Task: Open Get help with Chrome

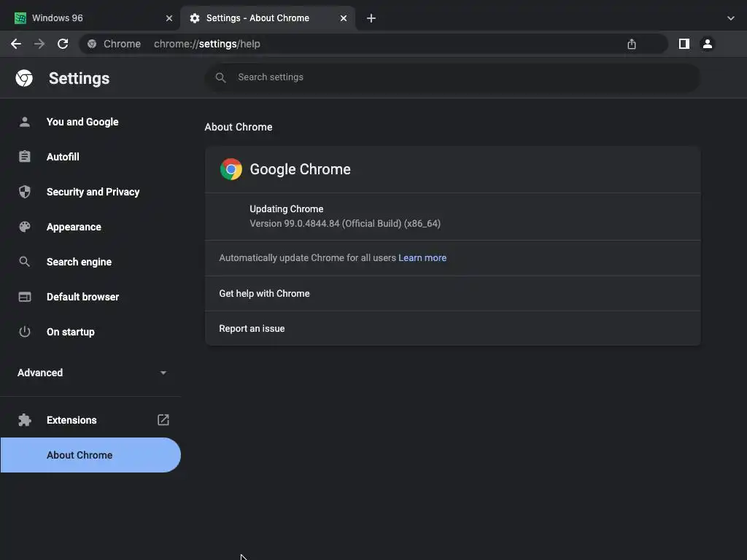Action: (x=452, y=294)
